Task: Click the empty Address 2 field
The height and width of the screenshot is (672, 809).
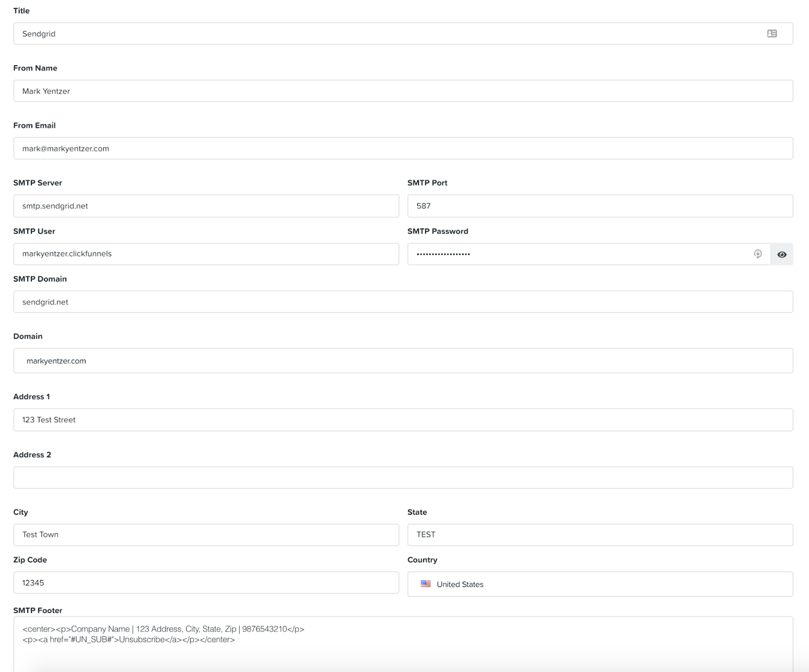Action: click(403, 477)
